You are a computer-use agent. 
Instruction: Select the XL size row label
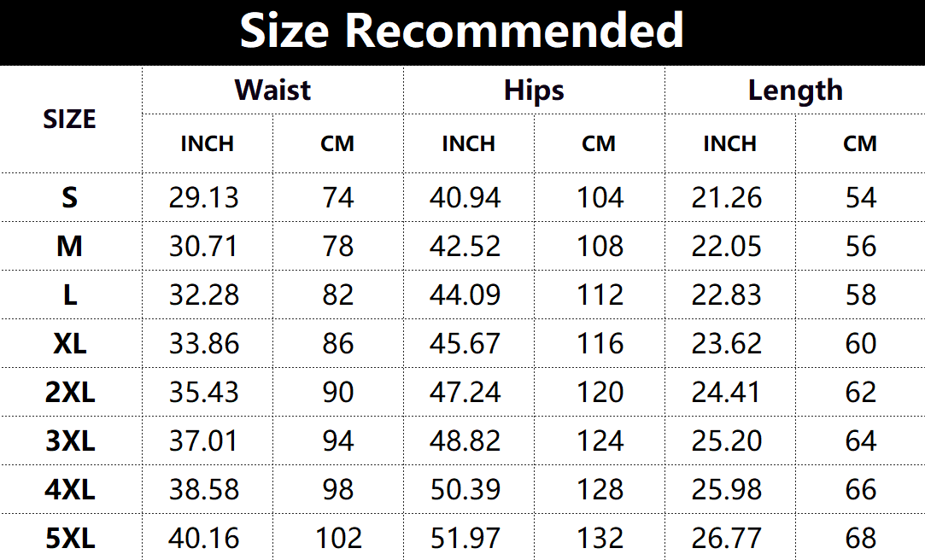(69, 344)
